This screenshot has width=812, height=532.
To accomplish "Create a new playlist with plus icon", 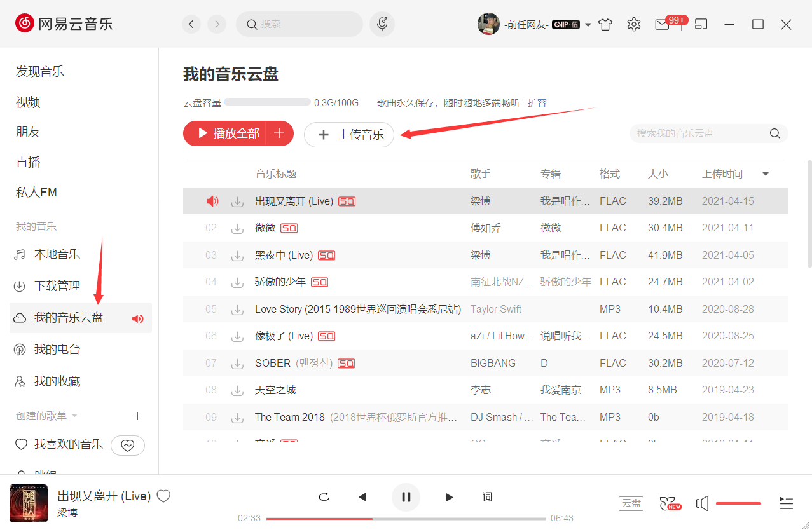I will point(137,416).
